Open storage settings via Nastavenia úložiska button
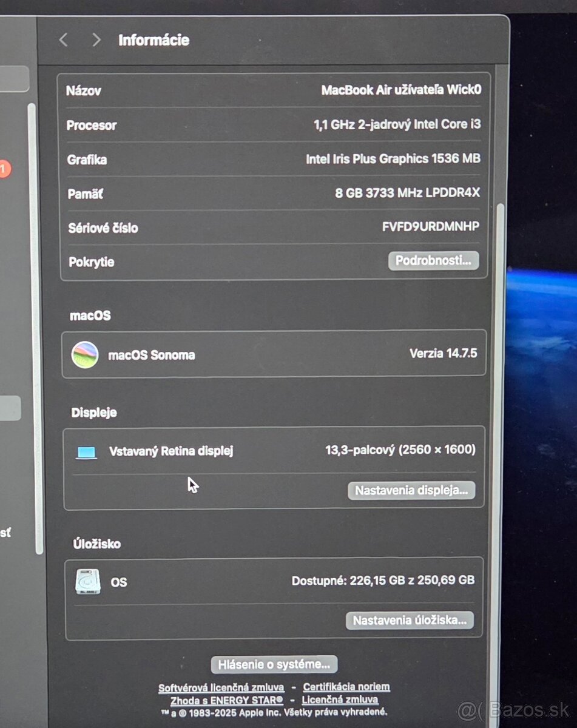 tap(410, 620)
